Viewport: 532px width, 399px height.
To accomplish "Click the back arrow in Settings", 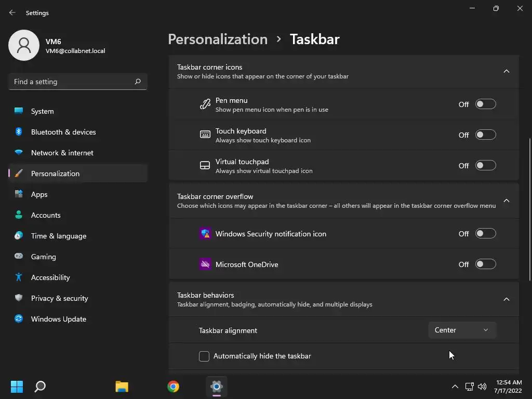I will (12, 12).
